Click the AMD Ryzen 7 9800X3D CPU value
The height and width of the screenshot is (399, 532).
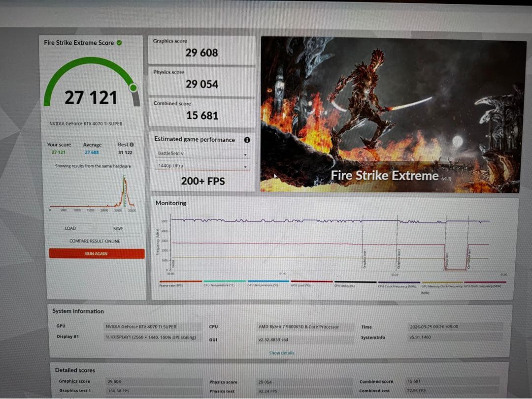coord(305,327)
